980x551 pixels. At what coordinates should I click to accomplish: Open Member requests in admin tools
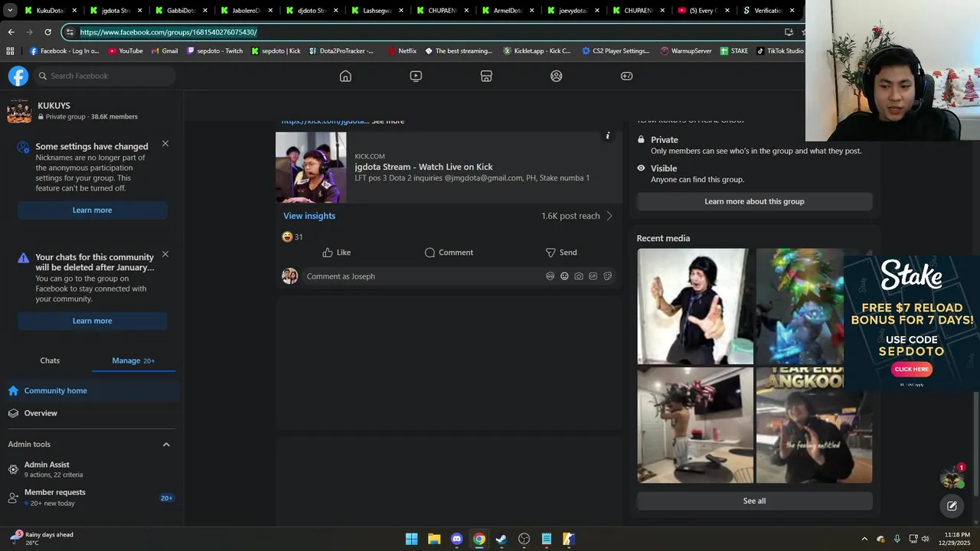pyautogui.click(x=92, y=497)
